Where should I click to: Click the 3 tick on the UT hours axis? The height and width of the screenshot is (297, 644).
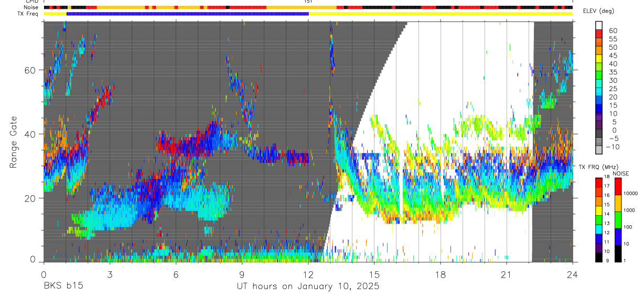pos(110,274)
